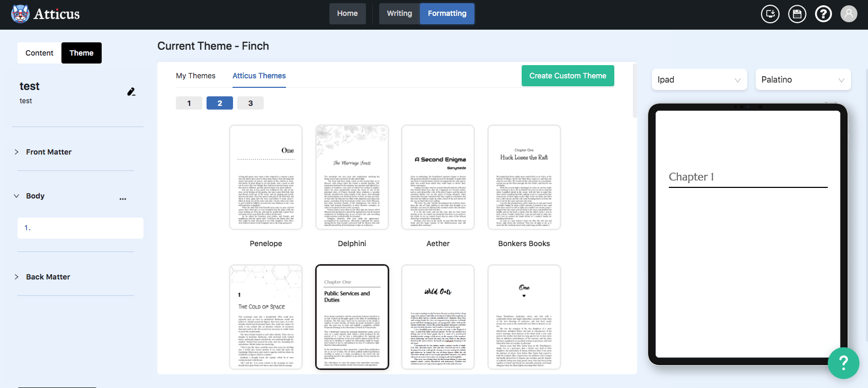Open the help question mark icon in header
Screen dimensions: 868x388
[x=824, y=14]
